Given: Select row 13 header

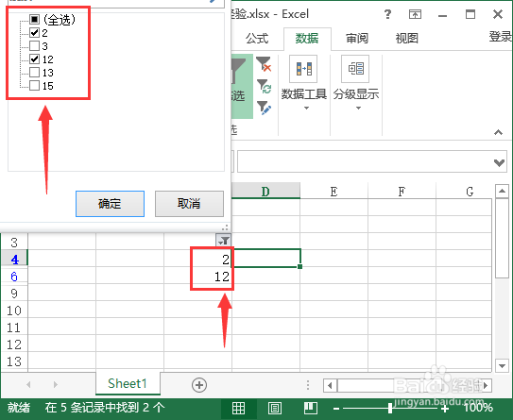Looking at the screenshot, I should coord(14,361).
